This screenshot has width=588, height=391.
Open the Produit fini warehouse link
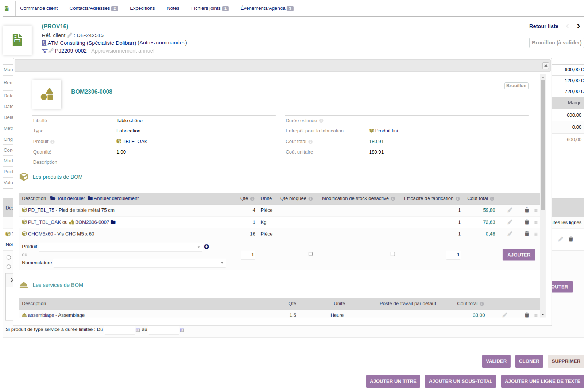(x=383, y=131)
